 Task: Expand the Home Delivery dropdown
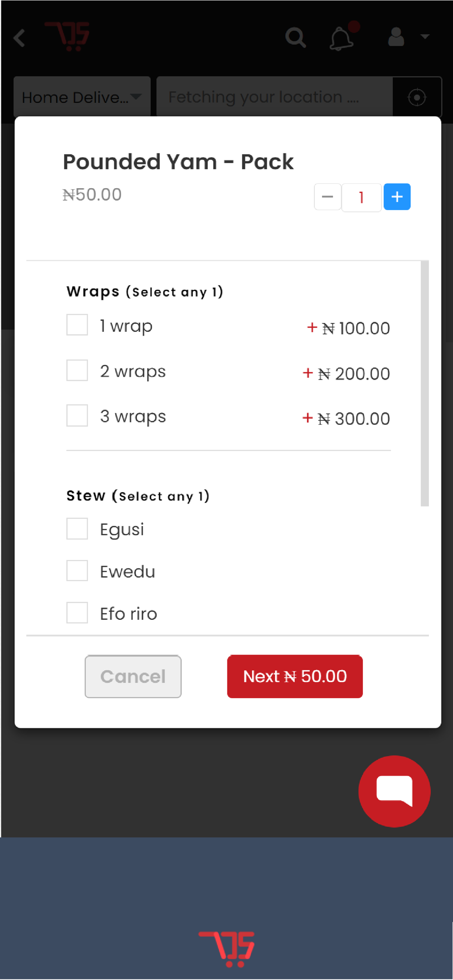(82, 97)
